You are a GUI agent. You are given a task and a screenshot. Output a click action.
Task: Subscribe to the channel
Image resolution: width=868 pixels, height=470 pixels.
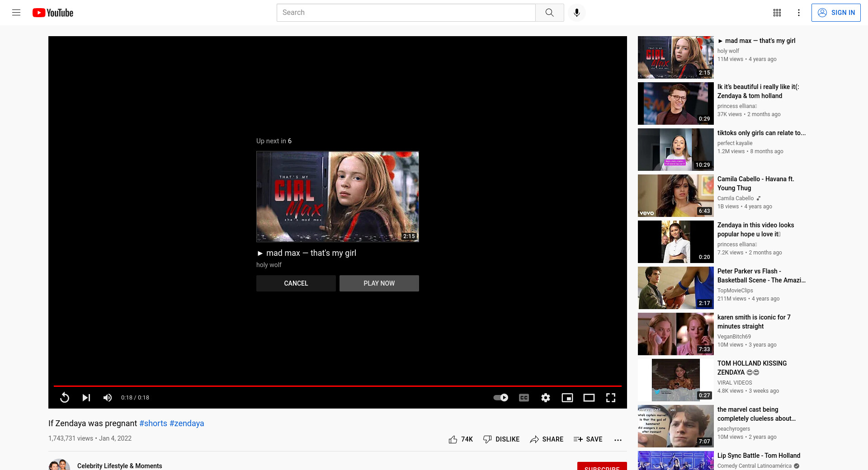(602, 466)
